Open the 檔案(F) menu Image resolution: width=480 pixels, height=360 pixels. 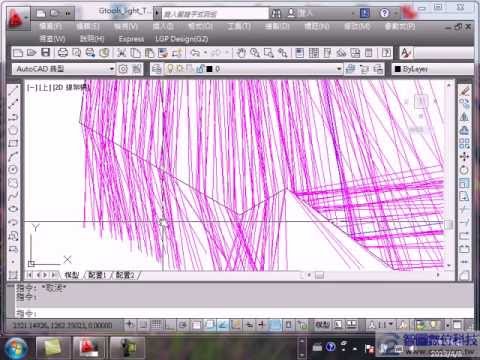[x=50, y=26]
